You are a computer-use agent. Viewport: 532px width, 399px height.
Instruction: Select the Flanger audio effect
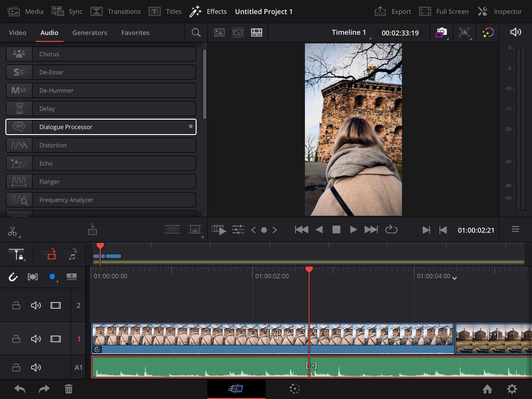click(101, 182)
